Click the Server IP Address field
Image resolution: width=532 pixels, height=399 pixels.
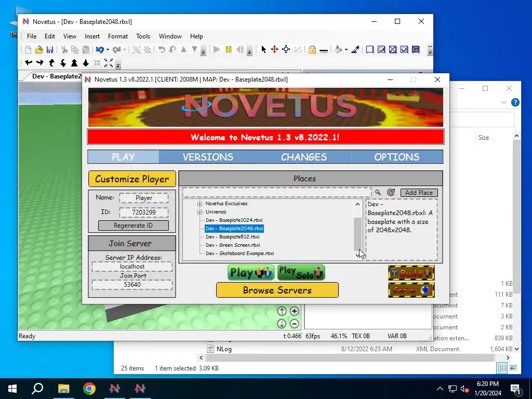(132, 267)
